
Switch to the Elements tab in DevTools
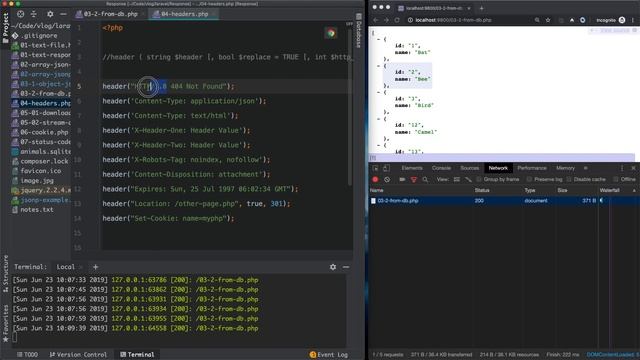click(x=412, y=168)
